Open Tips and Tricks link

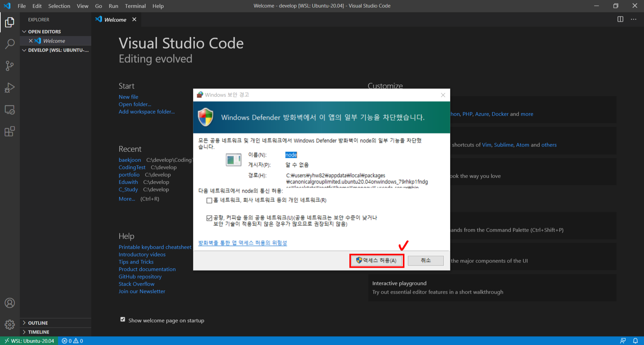coord(136,262)
